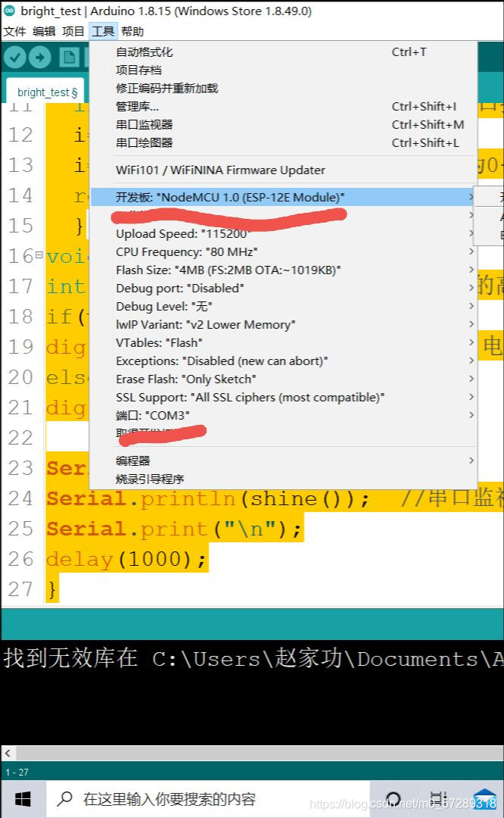Expand the Exceptions submenu arrow
Screen dimensions: 504x818
point(471,361)
